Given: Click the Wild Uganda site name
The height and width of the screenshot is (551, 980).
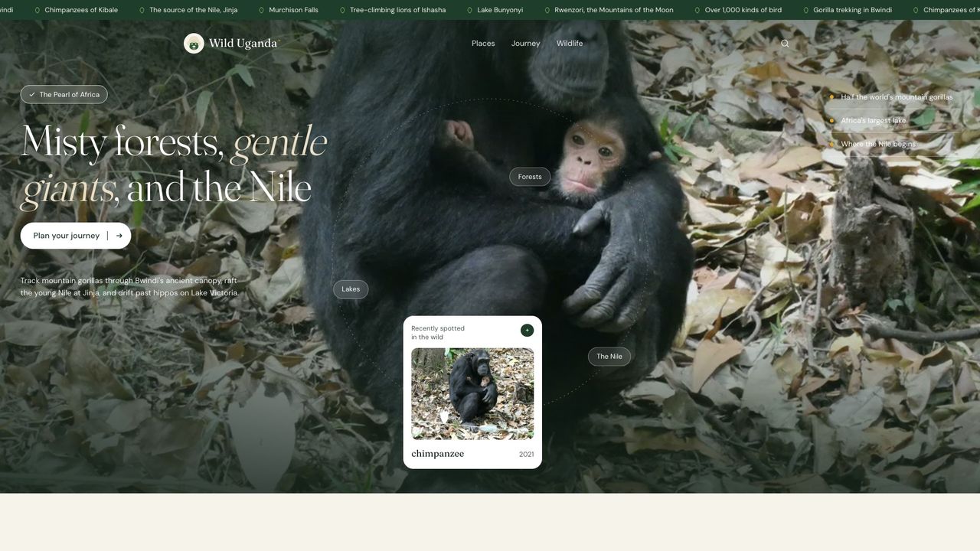Looking at the screenshot, I should [243, 44].
